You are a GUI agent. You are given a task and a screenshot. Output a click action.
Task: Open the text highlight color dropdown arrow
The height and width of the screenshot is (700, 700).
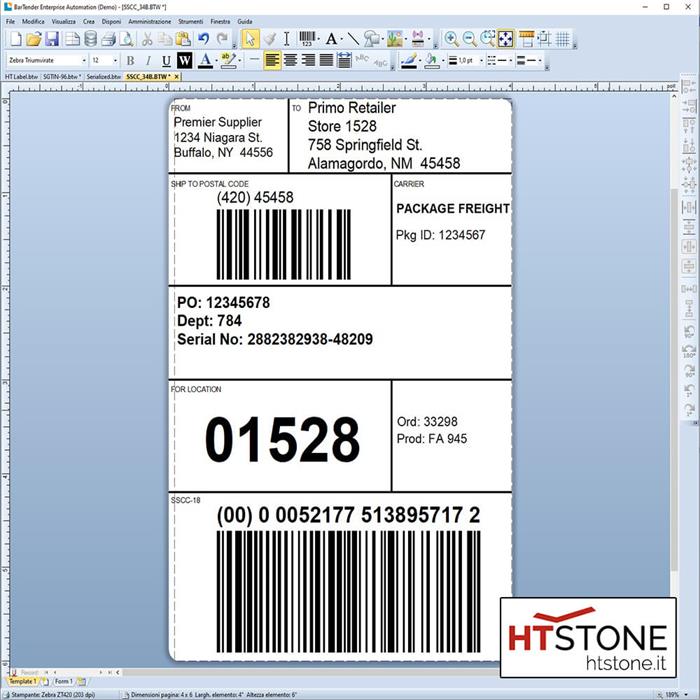pyautogui.click(x=240, y=60)
